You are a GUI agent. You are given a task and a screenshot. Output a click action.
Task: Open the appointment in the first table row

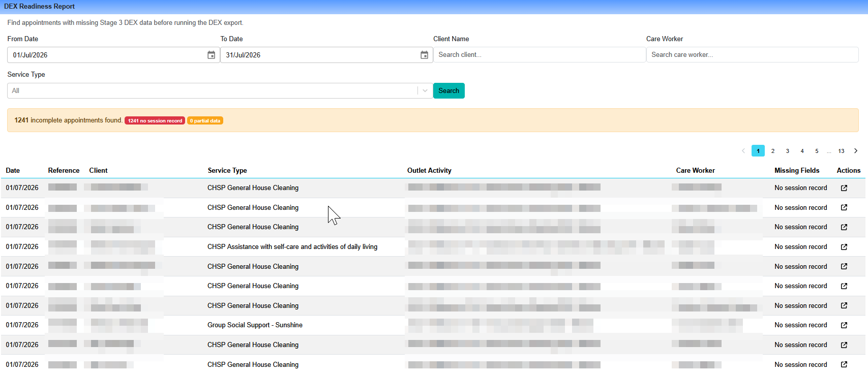(x=844, y=188)
